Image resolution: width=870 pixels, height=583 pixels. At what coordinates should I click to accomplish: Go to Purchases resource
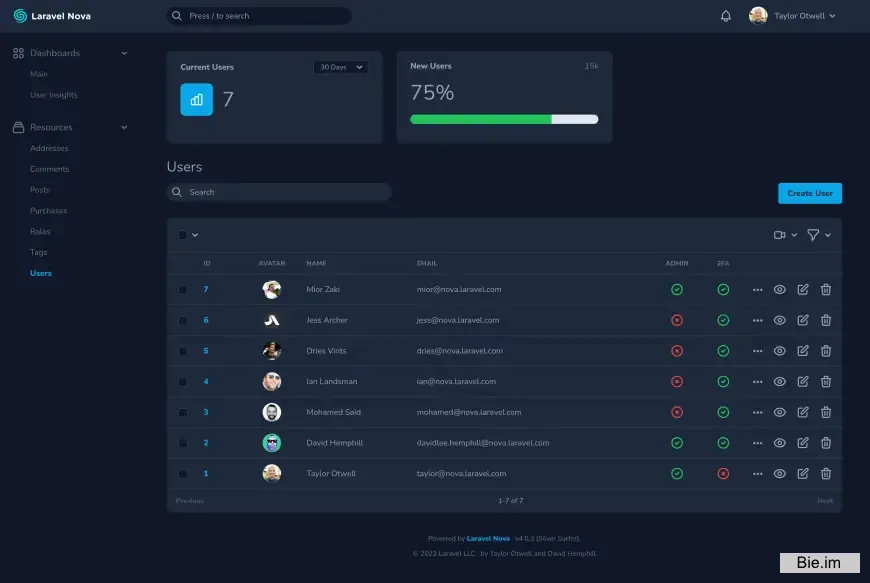(x=48, y=211)
